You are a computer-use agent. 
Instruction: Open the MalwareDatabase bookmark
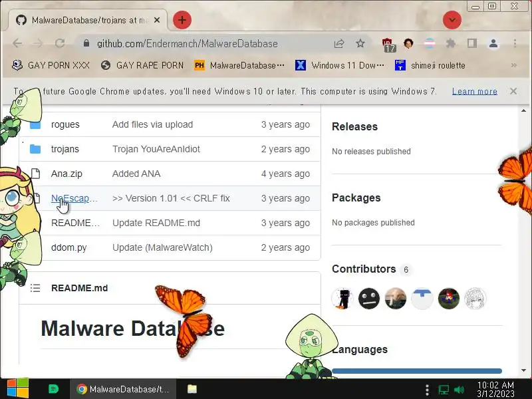point(239,65)
